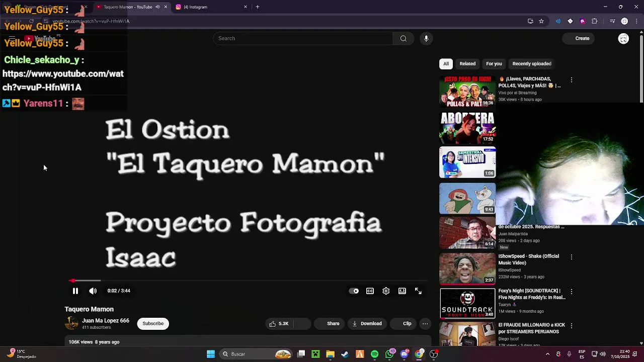Screen dimensions: 644x362
Task: Open a new browser tab with plus
Action: [x=258, y=7]
